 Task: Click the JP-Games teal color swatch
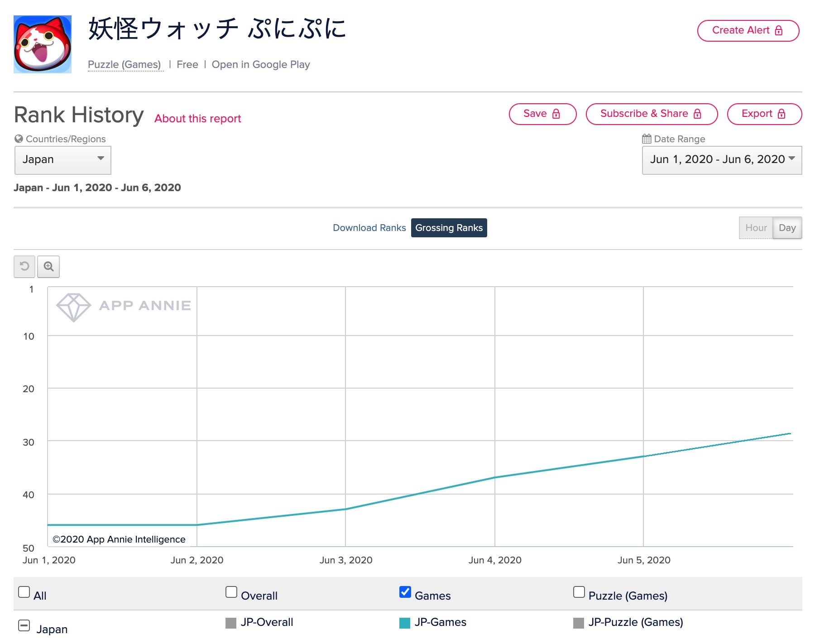(x=405, y=623)
